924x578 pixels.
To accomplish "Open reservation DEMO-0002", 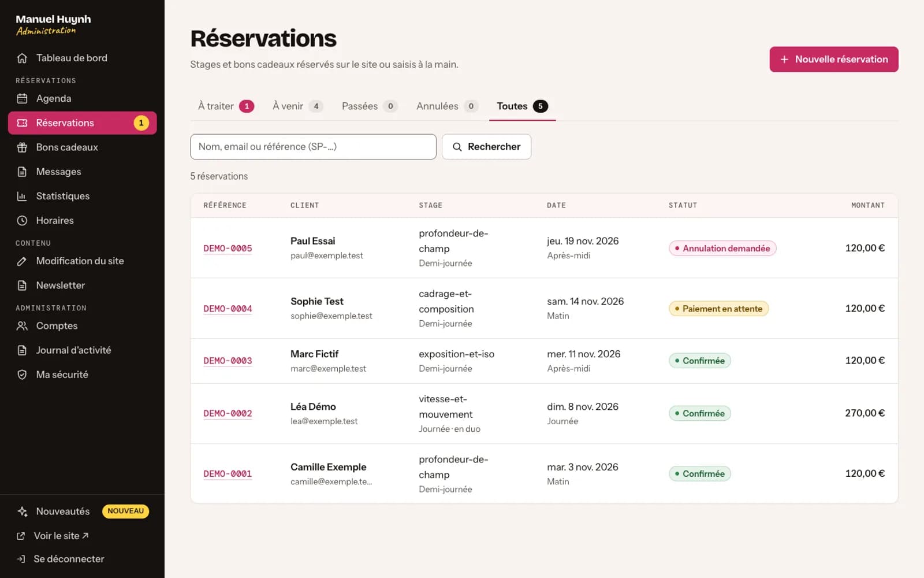I will (228, 413).
